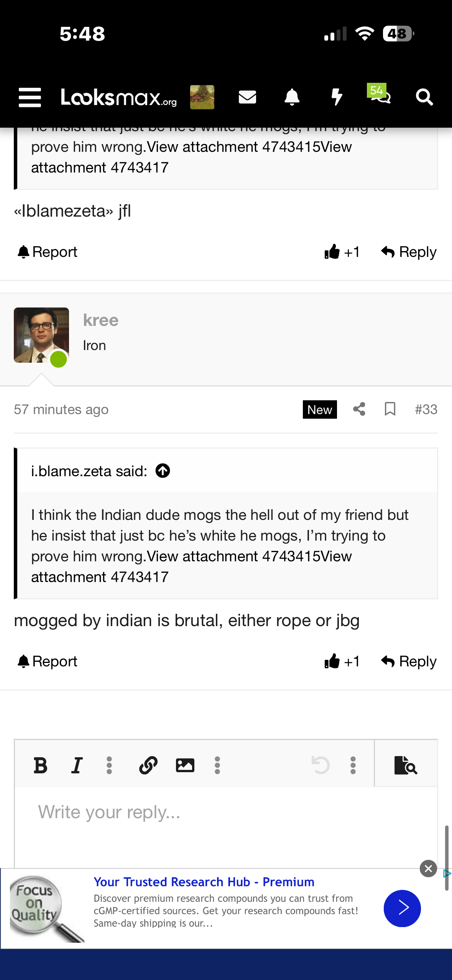Screen dimensions: 452x980
Task: Expand more text formatting options after italic
Action: pos(109,765)
